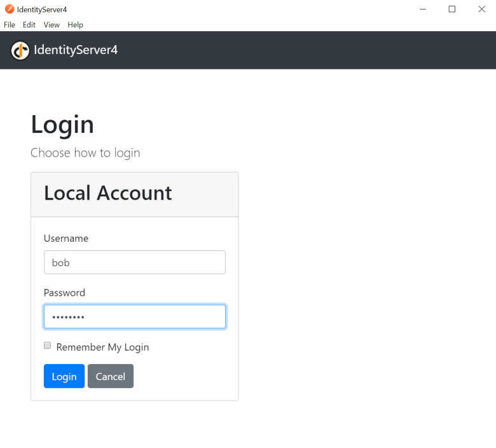The image size is (496, 448).
Task: Minimize the IdentityServer4 window
Action: tap(423, 9)
